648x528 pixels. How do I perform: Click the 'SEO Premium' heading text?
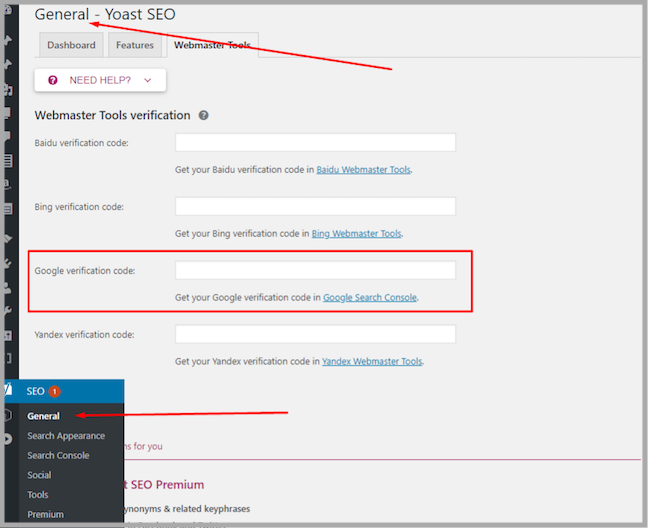167,485
